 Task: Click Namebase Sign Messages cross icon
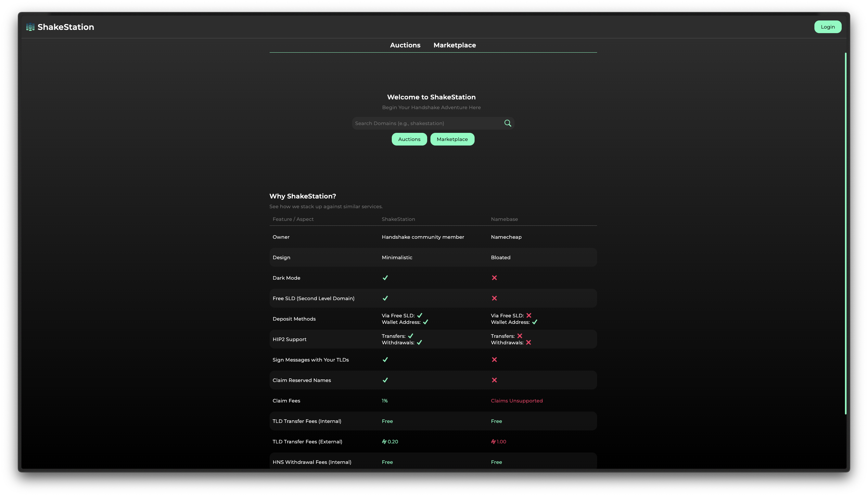point(494,360)
